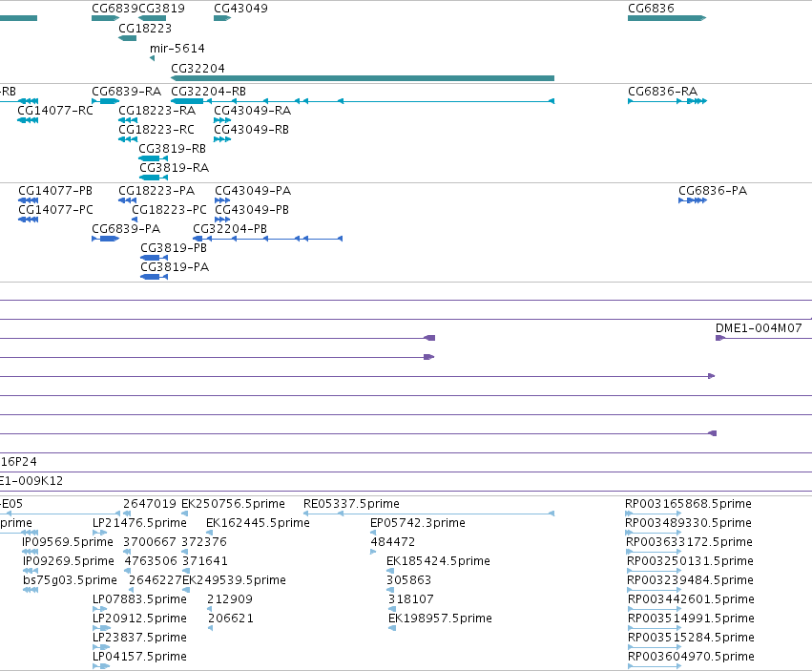This screenshot has height=671, width=812.
Task: Click feature 371641
Action: point(186,571)
